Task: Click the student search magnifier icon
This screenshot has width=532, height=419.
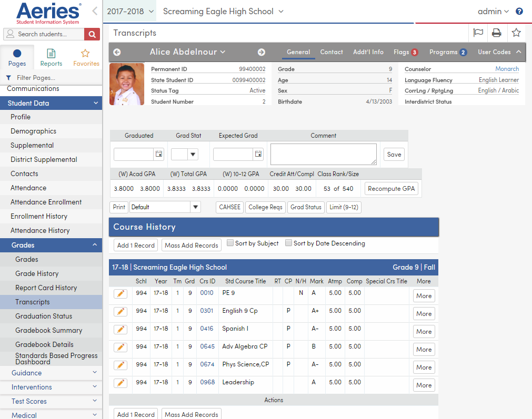Action: click(x=92, y=34)
